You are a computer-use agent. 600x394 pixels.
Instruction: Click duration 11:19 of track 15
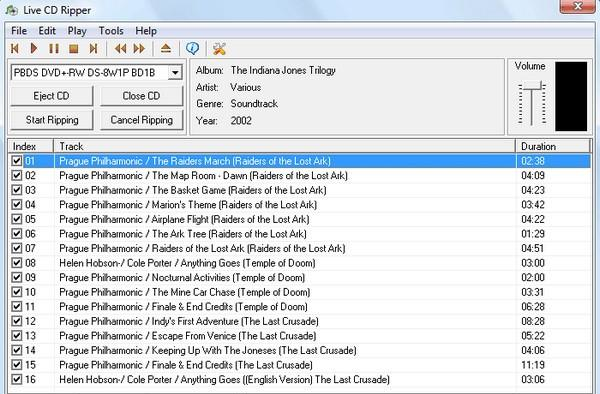click(x=533, y=365)
